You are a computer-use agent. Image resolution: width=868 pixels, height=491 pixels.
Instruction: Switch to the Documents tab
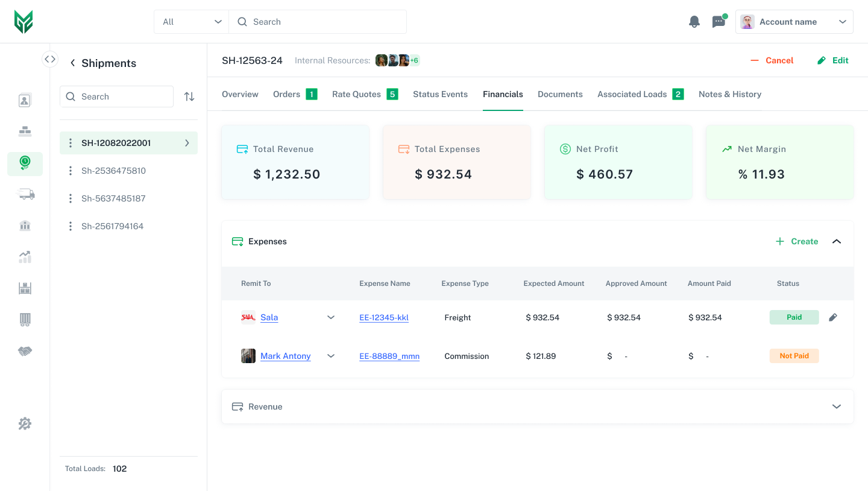coord(560,94)
